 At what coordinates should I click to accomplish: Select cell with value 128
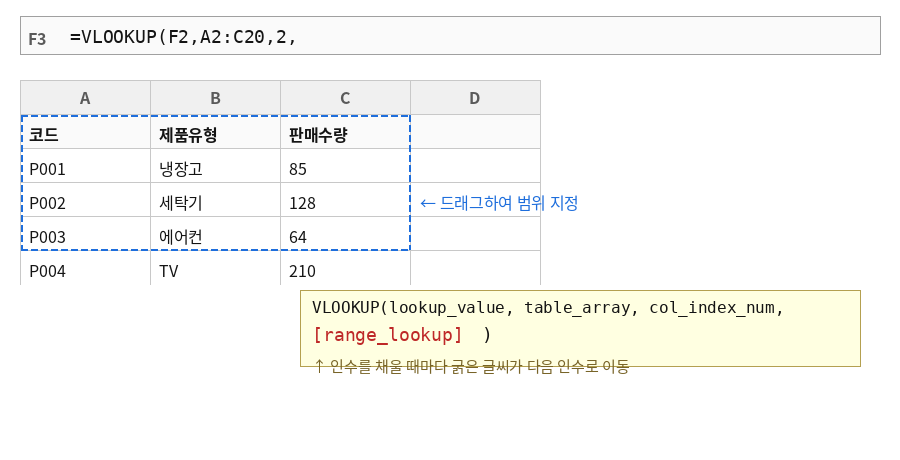point(345,200)
